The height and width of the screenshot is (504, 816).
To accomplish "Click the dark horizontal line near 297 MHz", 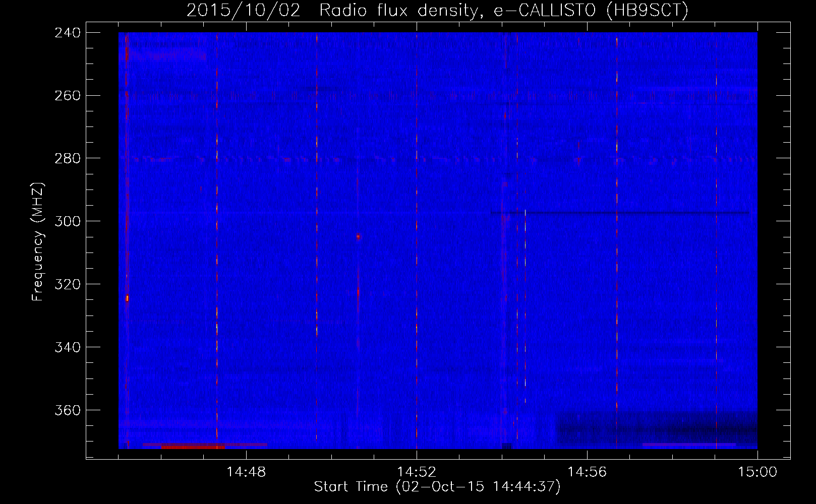I will tap(620, 213).
